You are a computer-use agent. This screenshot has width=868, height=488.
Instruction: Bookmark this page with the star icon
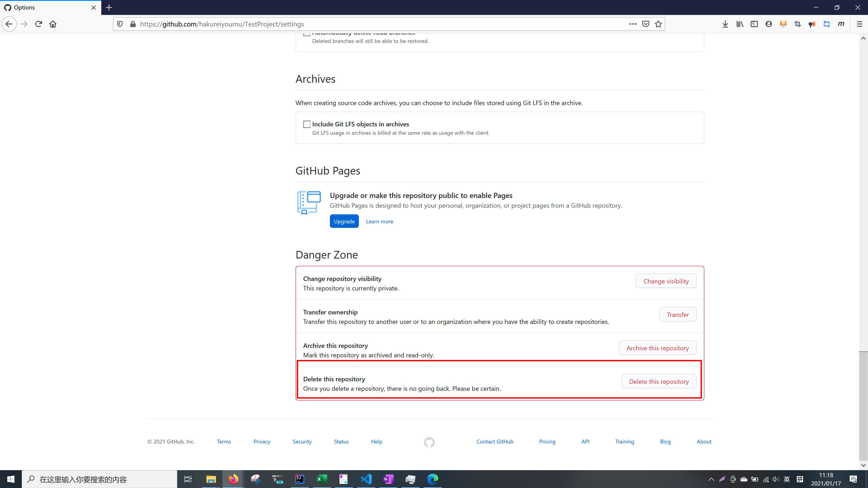[x=658, y=24]
